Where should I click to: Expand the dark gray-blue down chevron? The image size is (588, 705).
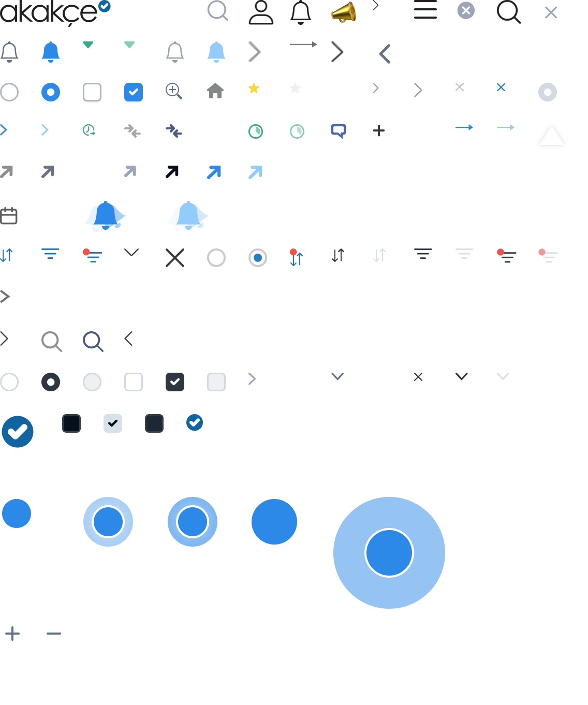click(337, 376)
